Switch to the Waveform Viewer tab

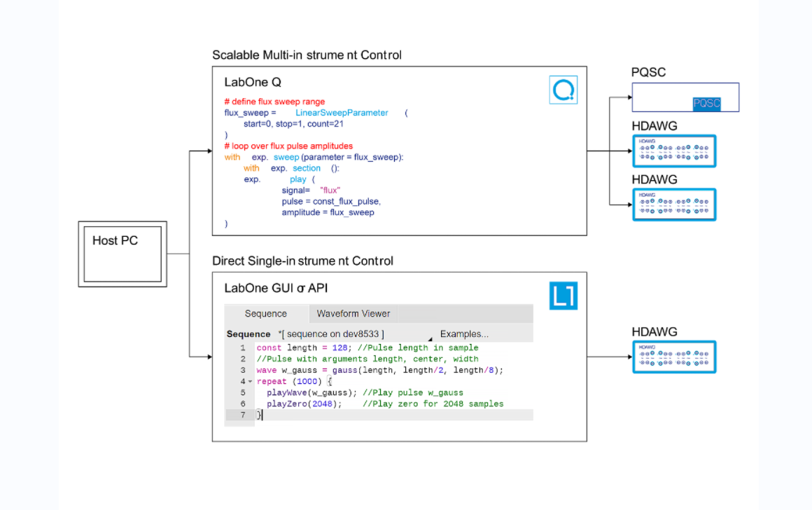353,313
